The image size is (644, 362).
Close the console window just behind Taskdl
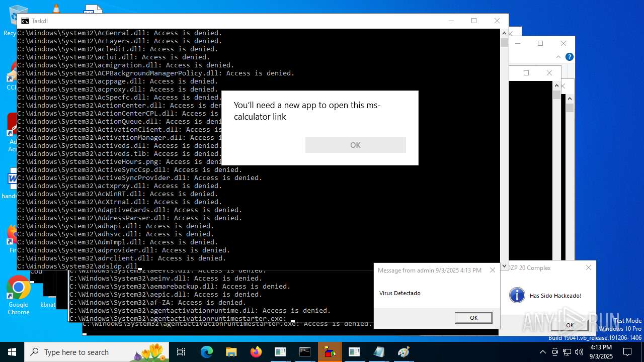point(549,73)
